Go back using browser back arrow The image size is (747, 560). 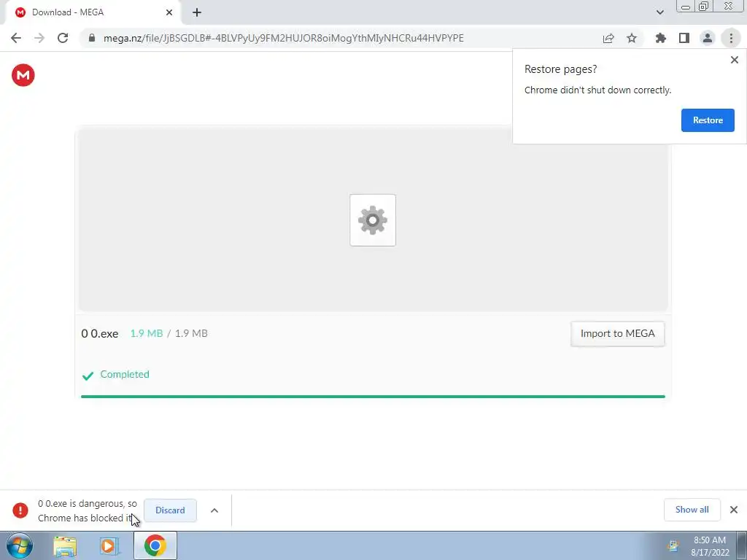coord(16,38)
